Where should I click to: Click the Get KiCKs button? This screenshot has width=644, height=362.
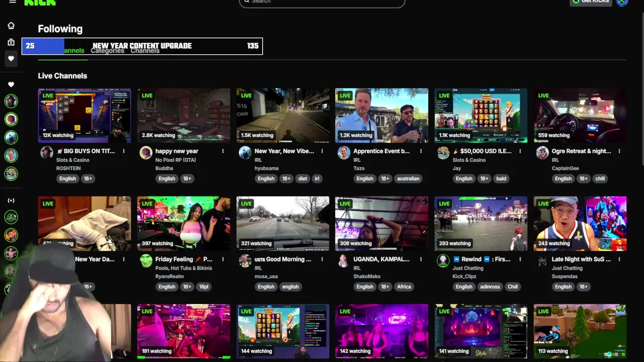pos(591,2)
